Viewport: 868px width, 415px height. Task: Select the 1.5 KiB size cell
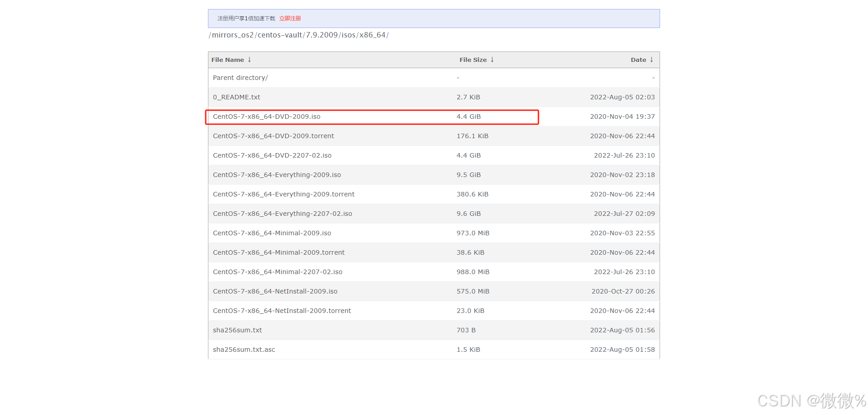click(468, 350)
